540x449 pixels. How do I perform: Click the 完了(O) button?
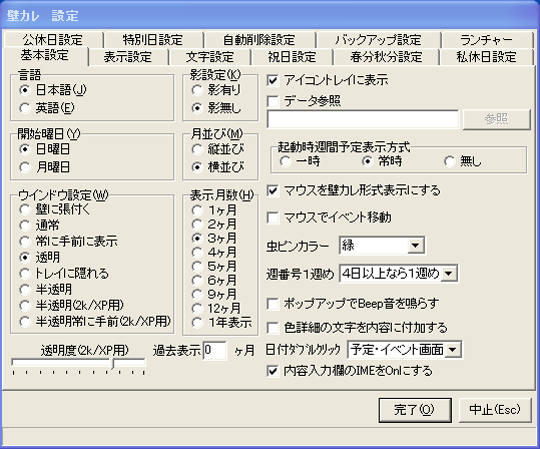[x=415, y=410]
